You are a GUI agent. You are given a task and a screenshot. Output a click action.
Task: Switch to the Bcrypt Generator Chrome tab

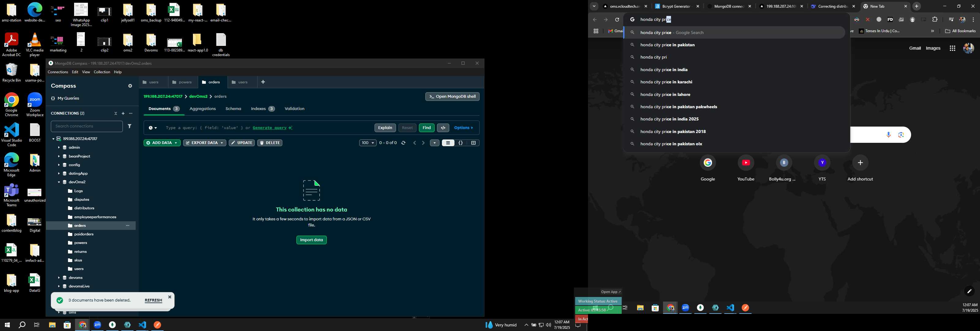677,6
